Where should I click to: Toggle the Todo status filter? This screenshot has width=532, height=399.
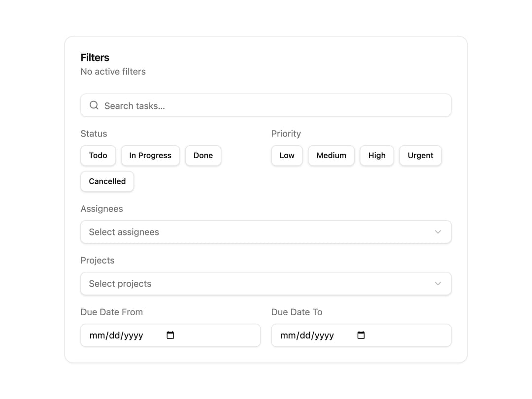(x=98, y=155)
